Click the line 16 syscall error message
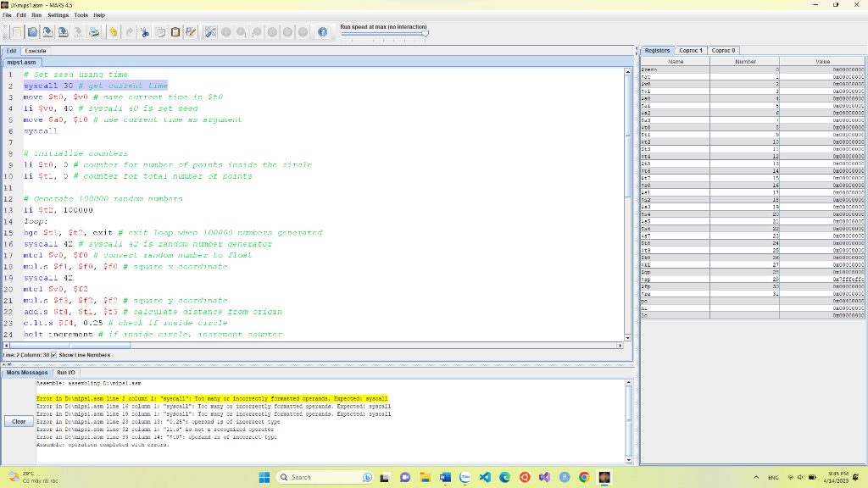The height and width of the screenshot is (488, 868). [214, 406]
